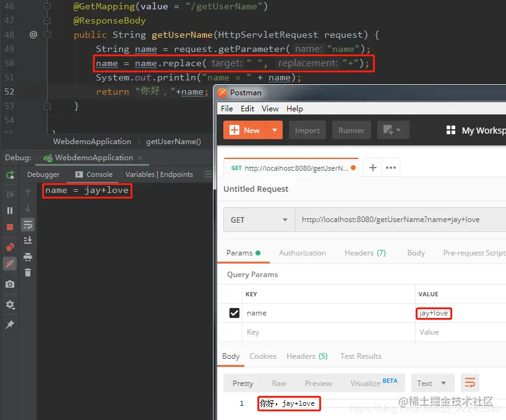Click WebdemoApplication in the breadcrumb
This screenshot has width=506, height=420.
click(x=92, y=142)
